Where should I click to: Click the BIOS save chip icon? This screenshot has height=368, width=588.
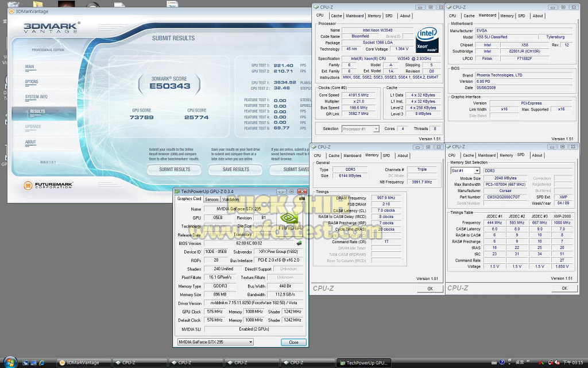pos(299,243)
